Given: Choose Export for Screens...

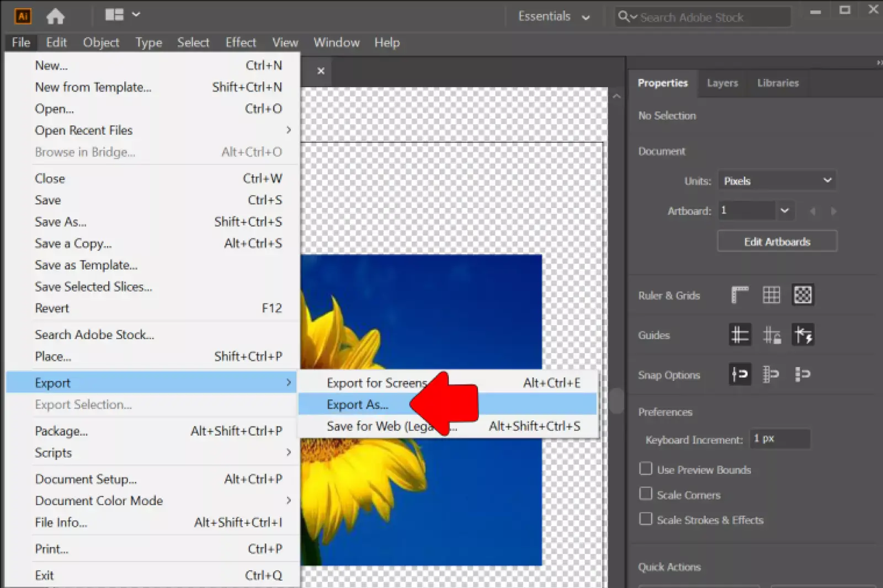Looking at the screenshot, I should pos(448,383).
